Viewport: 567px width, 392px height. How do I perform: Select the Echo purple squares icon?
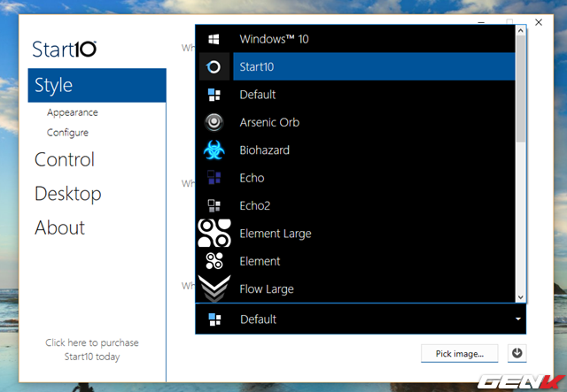coord(214,178)
